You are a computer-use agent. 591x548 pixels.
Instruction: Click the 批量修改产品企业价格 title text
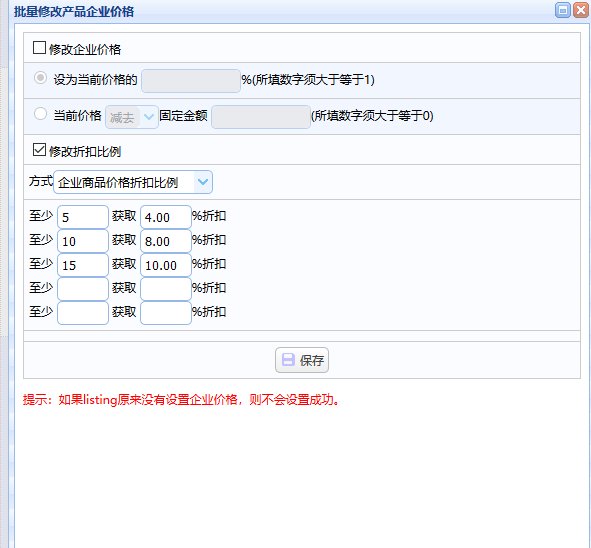(74, 11)
